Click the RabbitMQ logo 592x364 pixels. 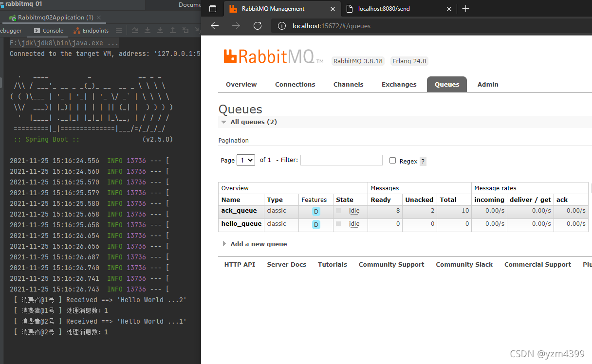(274, 56)
